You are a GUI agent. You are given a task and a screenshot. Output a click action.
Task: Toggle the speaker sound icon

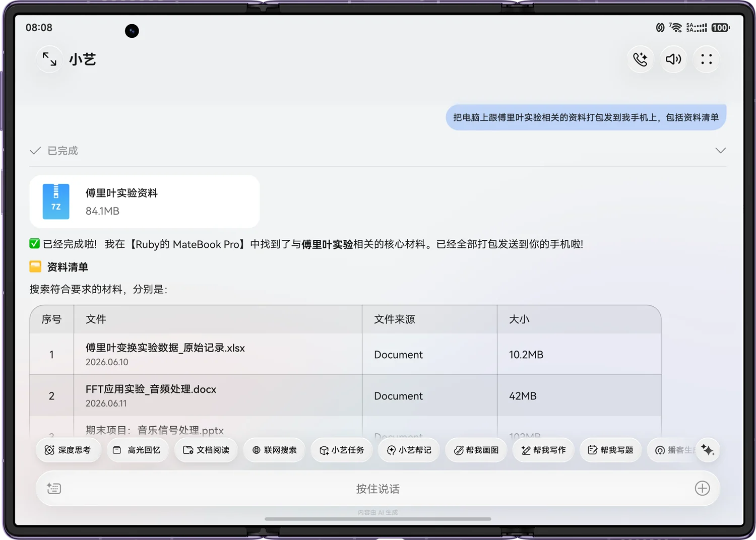(673, 59)
